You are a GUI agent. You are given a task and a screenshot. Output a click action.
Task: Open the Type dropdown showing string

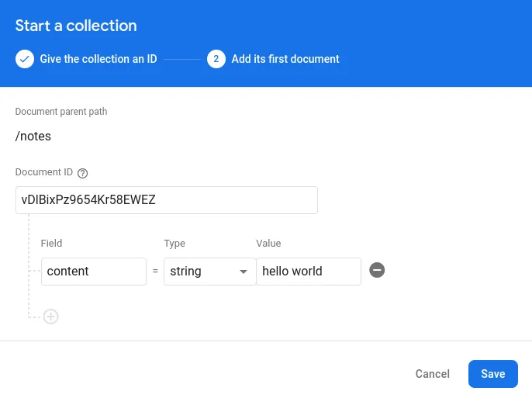click(x=209, y=272)
